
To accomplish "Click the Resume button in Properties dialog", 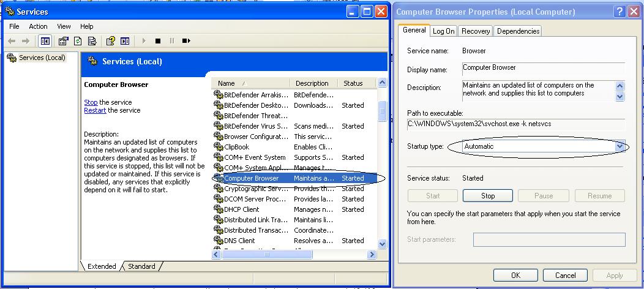I will tap(600, 196).
